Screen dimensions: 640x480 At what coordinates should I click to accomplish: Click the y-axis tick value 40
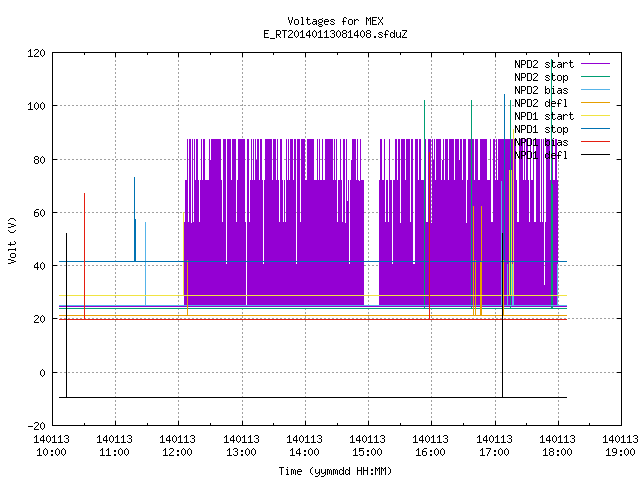point(39,267)
